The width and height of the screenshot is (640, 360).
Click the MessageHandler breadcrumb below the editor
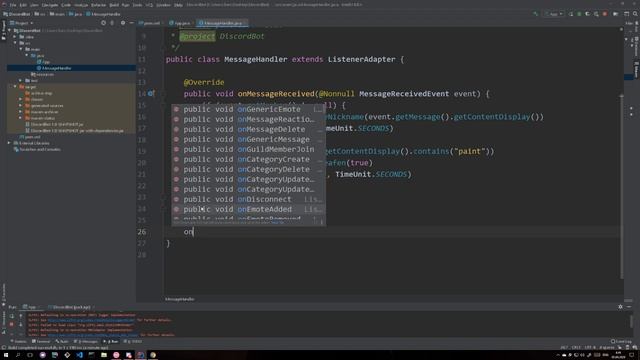point(180,299)
